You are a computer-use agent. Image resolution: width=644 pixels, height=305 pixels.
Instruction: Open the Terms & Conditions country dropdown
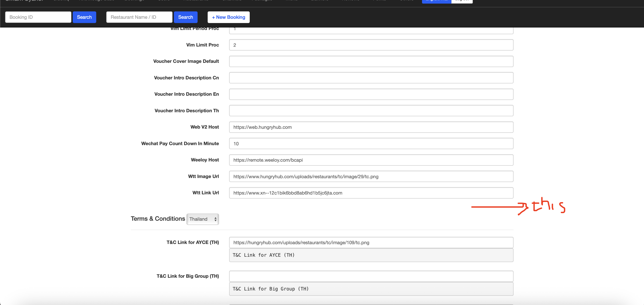(x=203, y=219)
